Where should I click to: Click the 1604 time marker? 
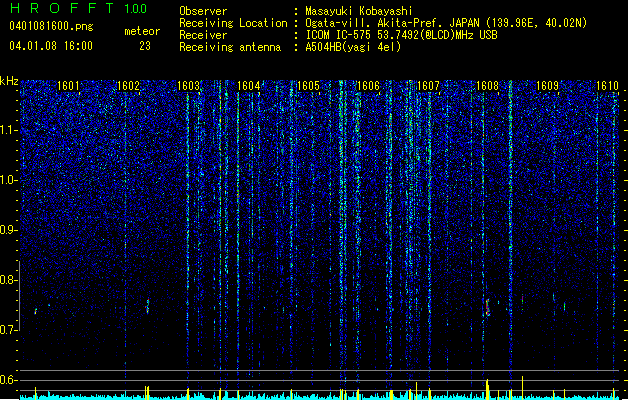(x=248, y=86)
